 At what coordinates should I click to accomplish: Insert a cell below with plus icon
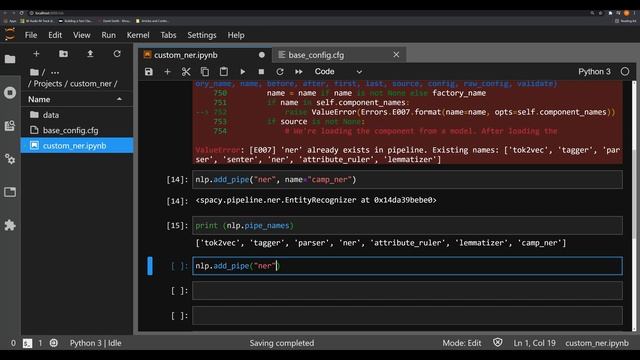167,72
